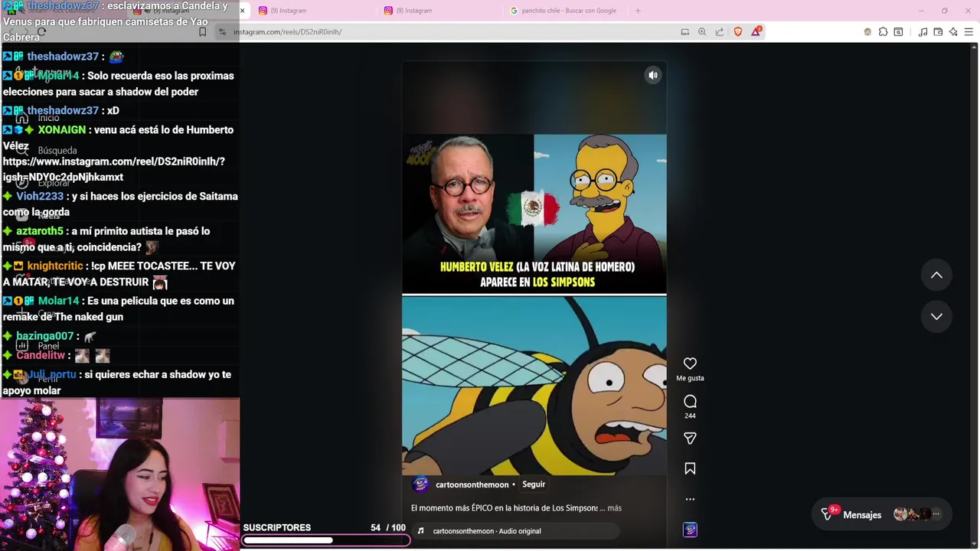Image resolution: width=980 pixels, height=551 pixels.
Task: Click Seguir to follow the account
Action: [x=534, y=484]
